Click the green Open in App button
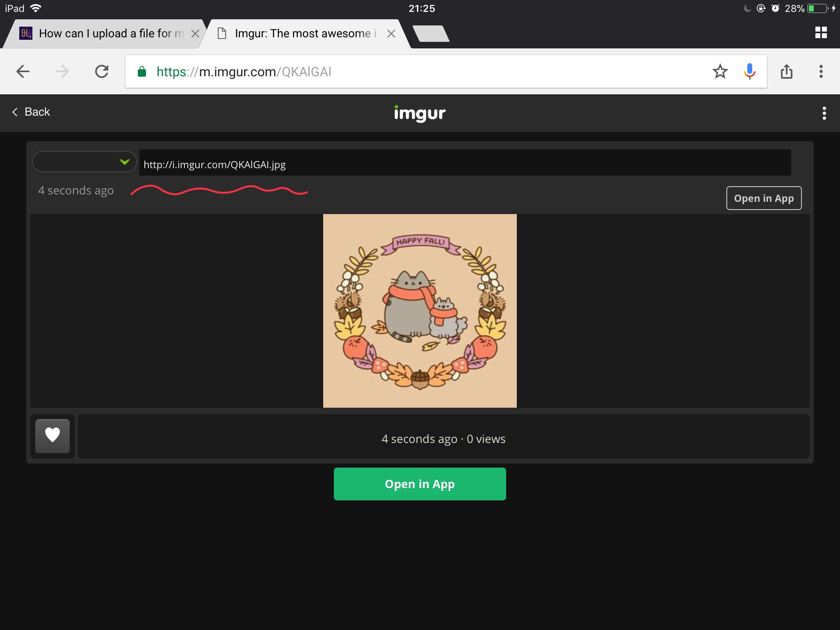This screenshot has height=630, width=840. (420, 484)
